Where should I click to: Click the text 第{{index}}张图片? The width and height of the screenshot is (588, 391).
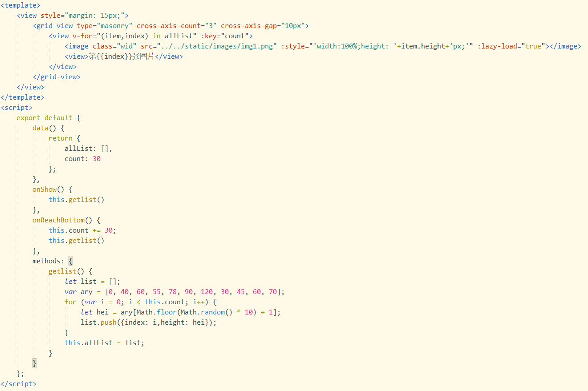(122, 56)
